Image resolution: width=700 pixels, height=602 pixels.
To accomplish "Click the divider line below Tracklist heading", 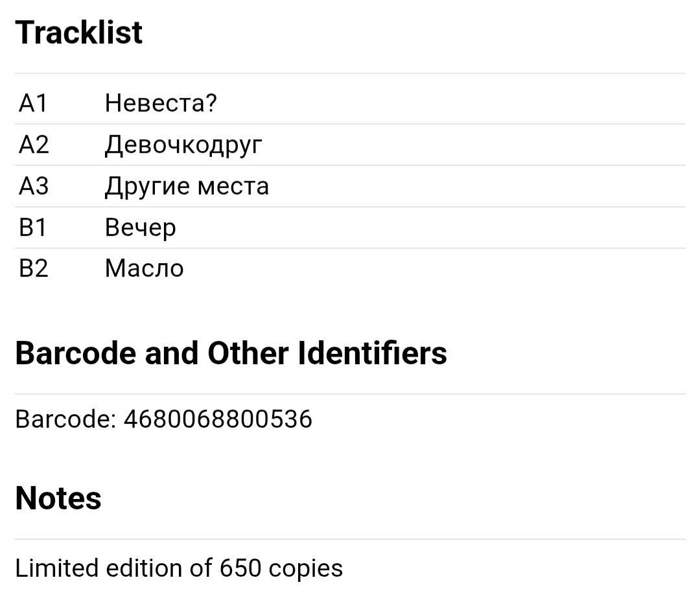I will pos(350,73).
